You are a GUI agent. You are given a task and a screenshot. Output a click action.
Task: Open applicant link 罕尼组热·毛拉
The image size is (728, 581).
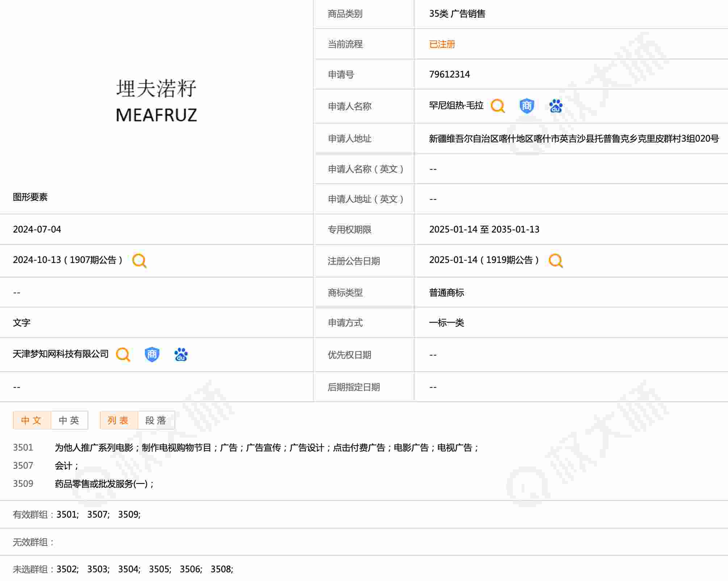[x=456, y=106]
